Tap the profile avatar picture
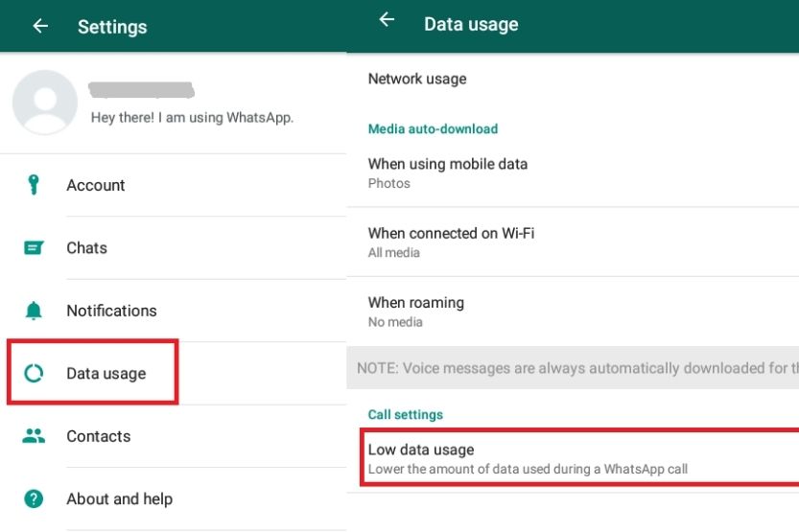 click(x=45, y=103)
